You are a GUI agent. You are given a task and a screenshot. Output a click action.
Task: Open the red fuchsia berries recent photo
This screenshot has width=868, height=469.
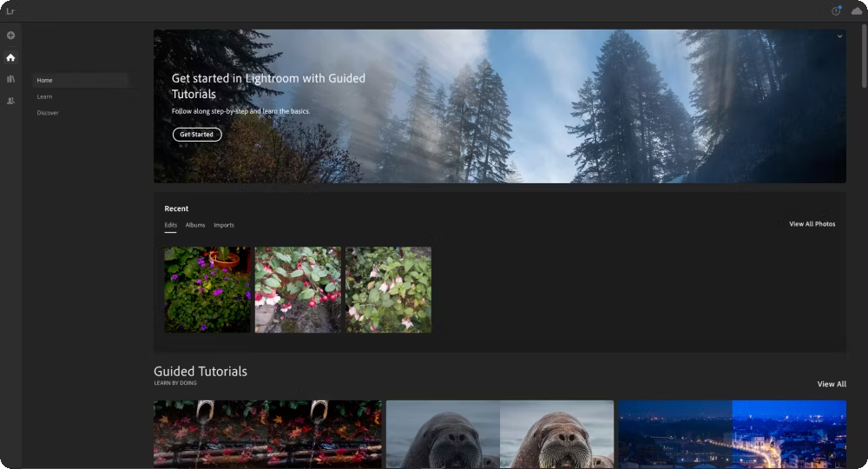pyautogui.click(x=298, y=289)
